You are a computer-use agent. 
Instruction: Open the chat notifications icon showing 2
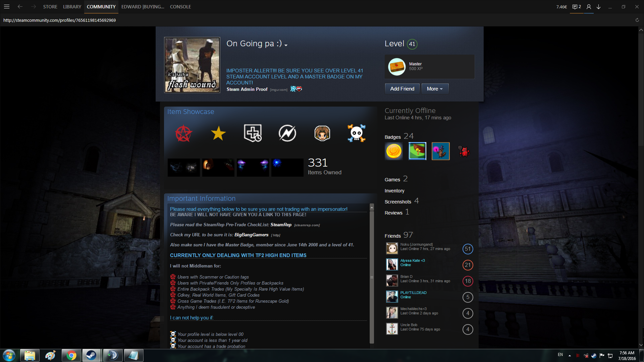point(576,7)
